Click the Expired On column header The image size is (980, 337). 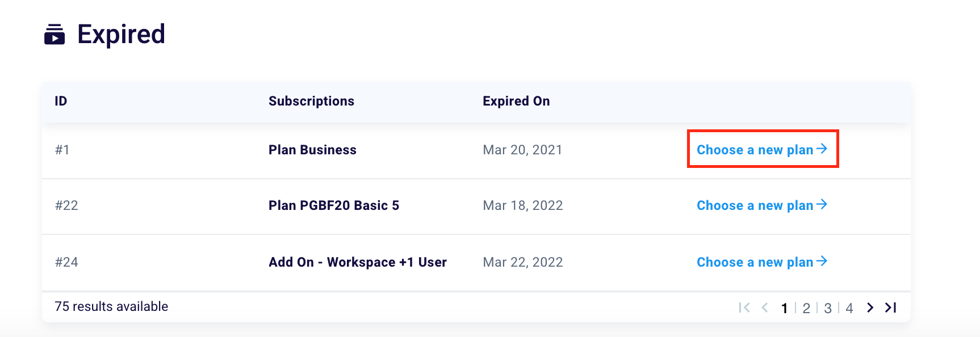point(516,101)
